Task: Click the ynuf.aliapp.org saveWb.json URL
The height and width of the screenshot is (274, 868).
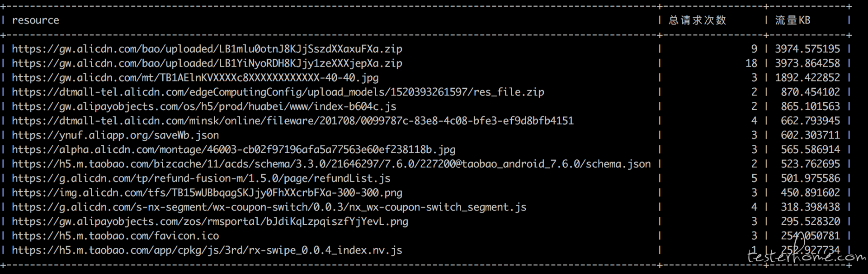Action: (x=115, y=135)
